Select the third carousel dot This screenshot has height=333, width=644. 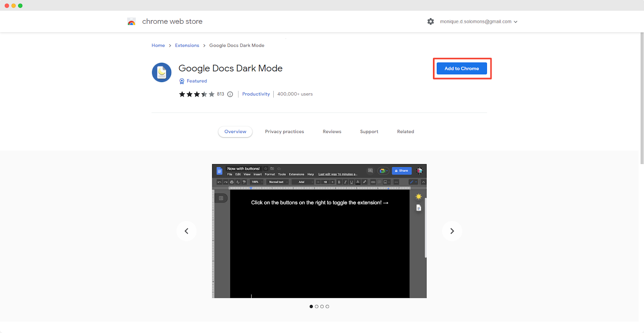pyautogui.click(x=322, y=306)
